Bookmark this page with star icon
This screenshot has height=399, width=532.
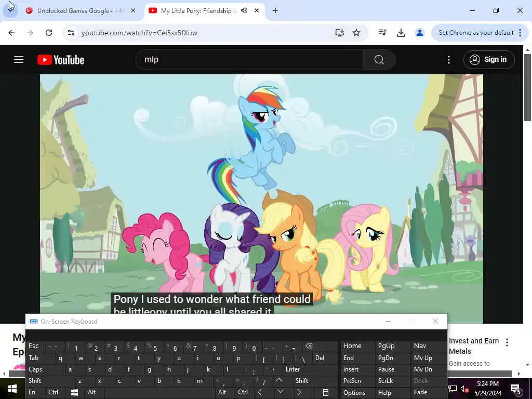356,33
